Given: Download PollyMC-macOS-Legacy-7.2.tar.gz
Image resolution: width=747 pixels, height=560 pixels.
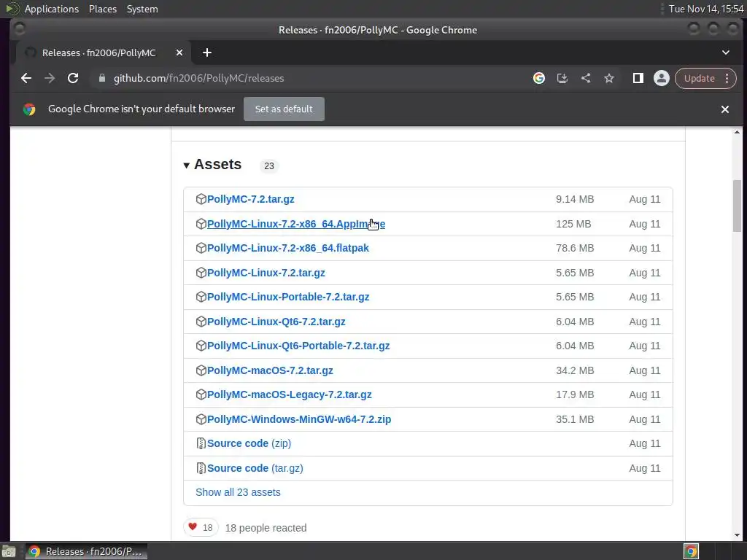Looking at the screenshot, I should pos(289,394).
